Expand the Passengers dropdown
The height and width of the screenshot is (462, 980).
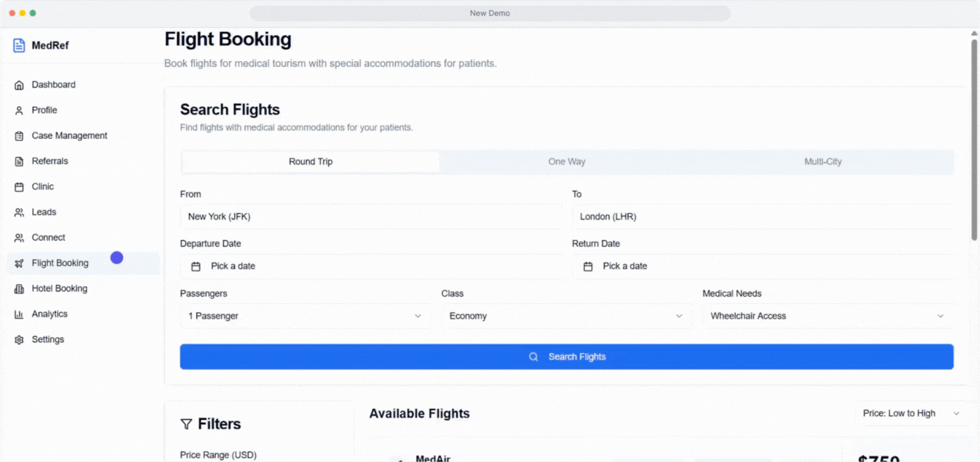click(305, 316)
